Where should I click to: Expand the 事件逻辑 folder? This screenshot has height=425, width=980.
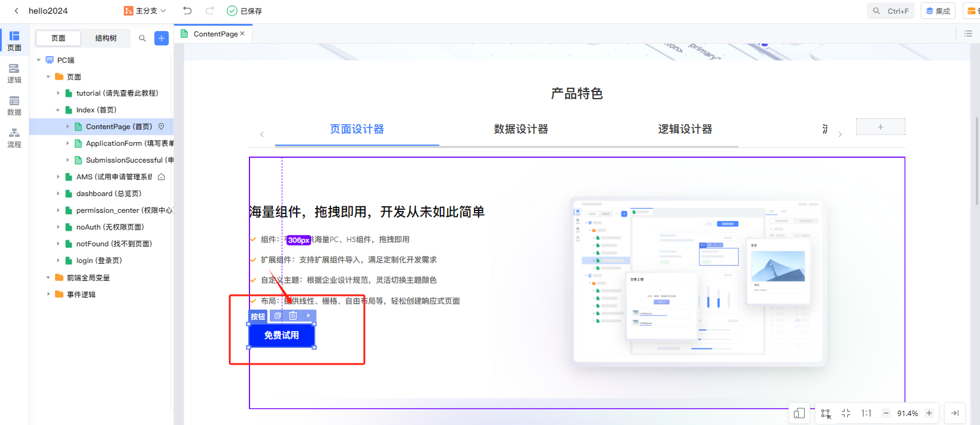click(48, 294)
